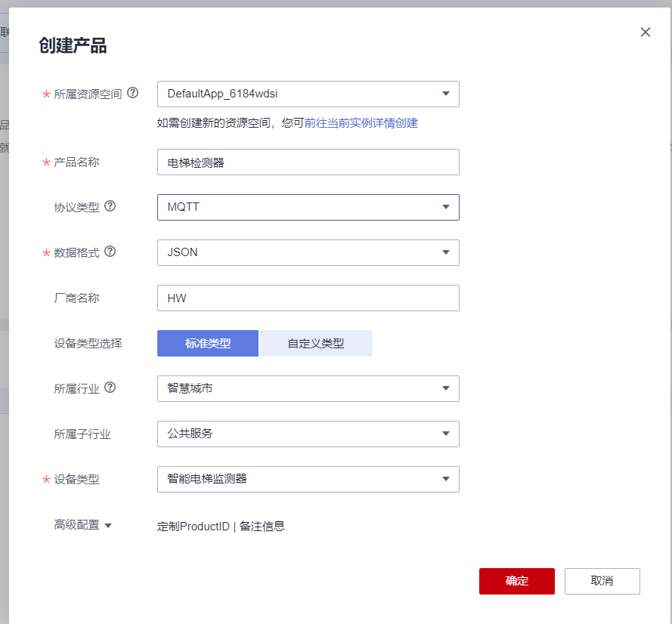The image size is (672, 624).
Task: Open the 公共服务 sub-industry dropdown
Action: (x=308, y=434)
